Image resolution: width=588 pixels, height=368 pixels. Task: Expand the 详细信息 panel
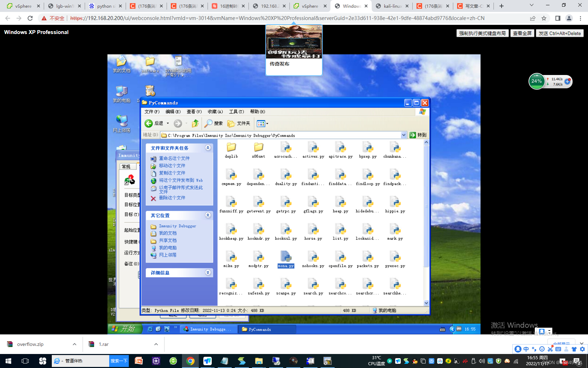point(208,272)
